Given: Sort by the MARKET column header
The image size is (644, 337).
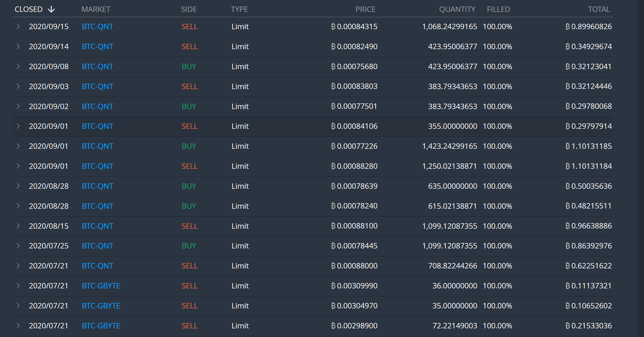Looking at the screenshot, I should pyautogui.click(x=96, y=9).
